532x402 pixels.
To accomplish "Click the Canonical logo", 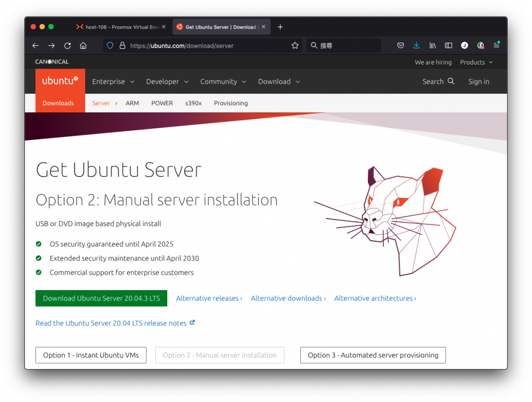I will pos(52,62).
